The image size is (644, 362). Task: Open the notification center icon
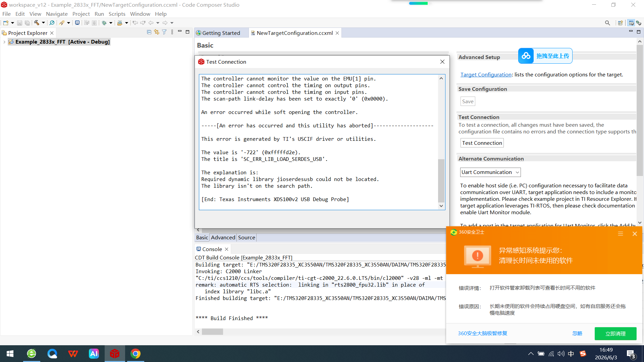631,354
